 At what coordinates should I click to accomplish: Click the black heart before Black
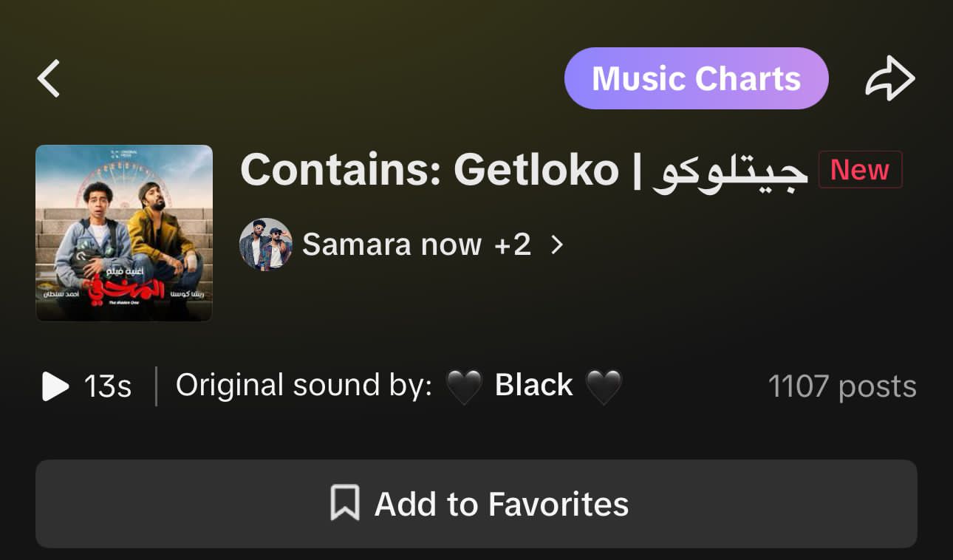pyautogui.click(x=464, y=386)
